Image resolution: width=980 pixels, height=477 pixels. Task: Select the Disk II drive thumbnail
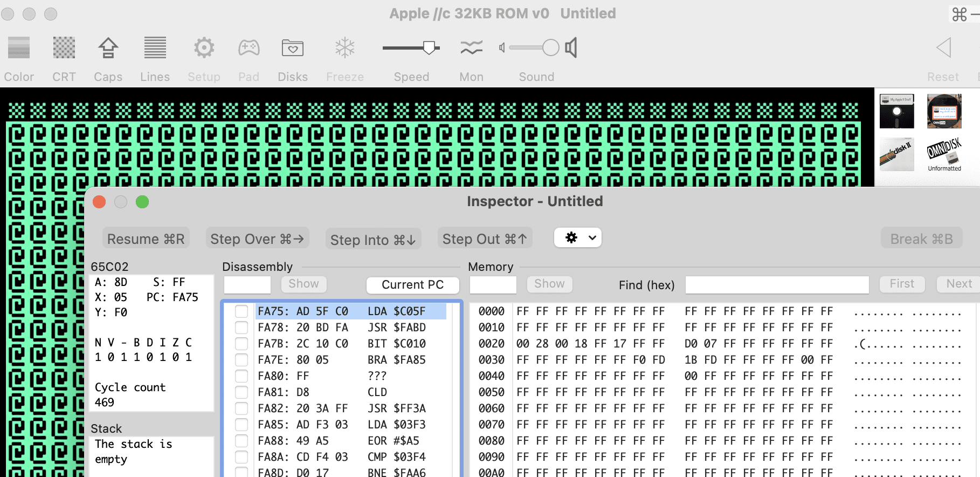pyautogui.click(x=897, y=154)
